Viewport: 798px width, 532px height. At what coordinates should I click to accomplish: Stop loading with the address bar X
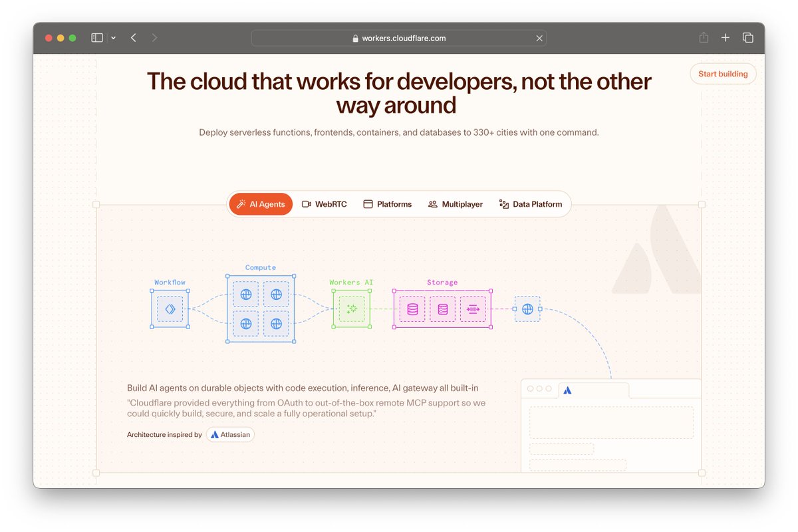click(x=539, y=38)
